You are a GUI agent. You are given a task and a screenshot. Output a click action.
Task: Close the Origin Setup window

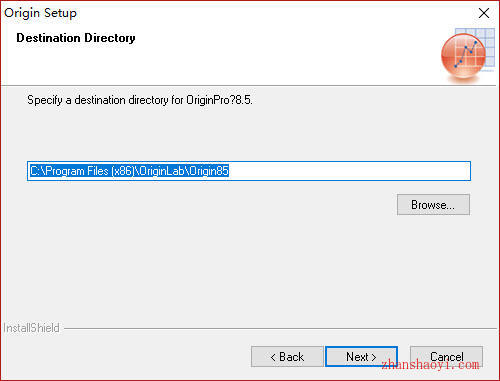[484, 13]
